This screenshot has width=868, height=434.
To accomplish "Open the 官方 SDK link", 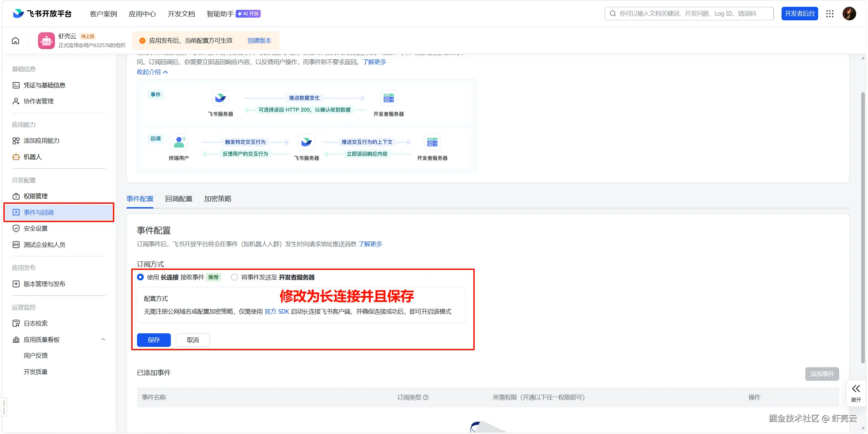I will [277, 311].
